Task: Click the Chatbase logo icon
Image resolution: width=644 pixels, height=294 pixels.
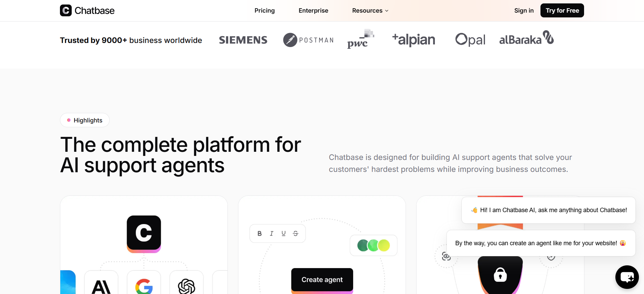Action: tap(66, 11)
